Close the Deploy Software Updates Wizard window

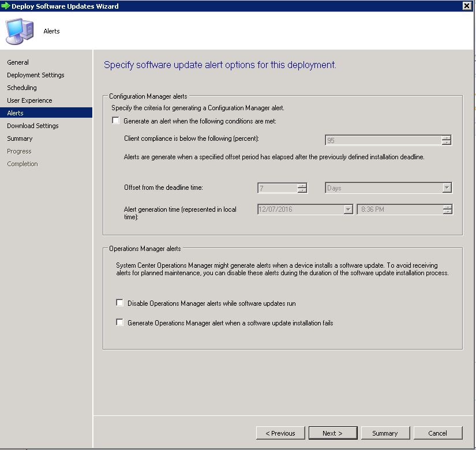tap(467, 6)
